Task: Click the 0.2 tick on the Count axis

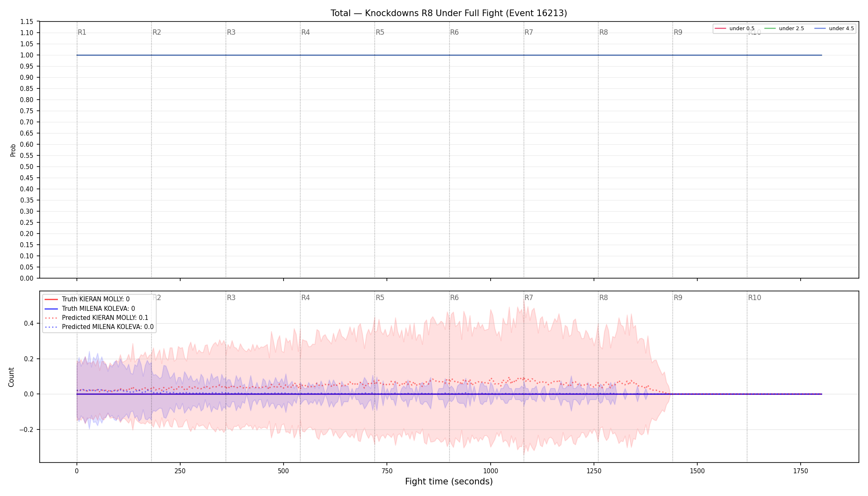Action: (x=29, y=359)
